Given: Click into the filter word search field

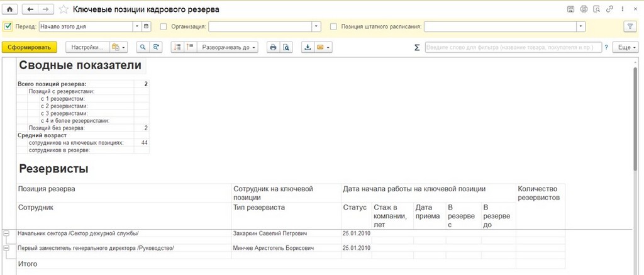Looking at the screenshot, I should coord(513,48).
